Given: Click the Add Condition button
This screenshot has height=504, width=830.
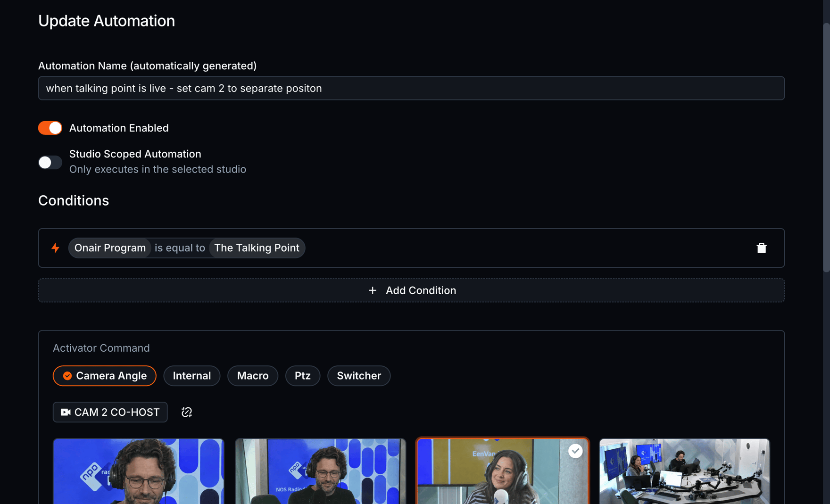Looking at the screenshot, I should [411, 290].
